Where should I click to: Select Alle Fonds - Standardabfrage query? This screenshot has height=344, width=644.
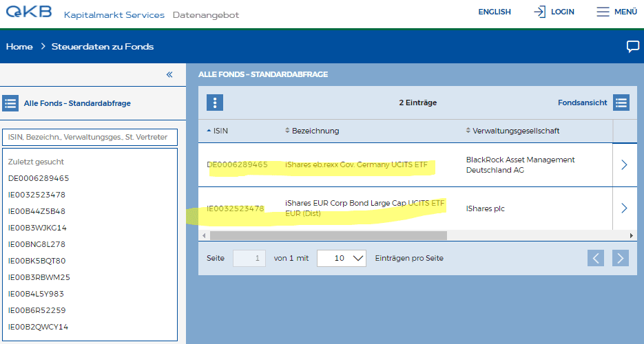pyautogui.click(x=77, y=103)
